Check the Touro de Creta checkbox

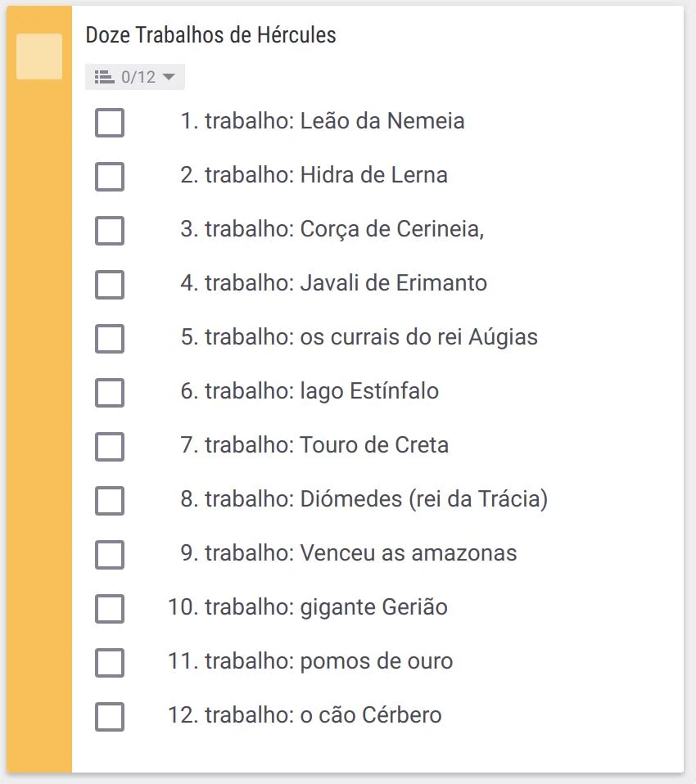pyautogui.click(x=110, y=447)
